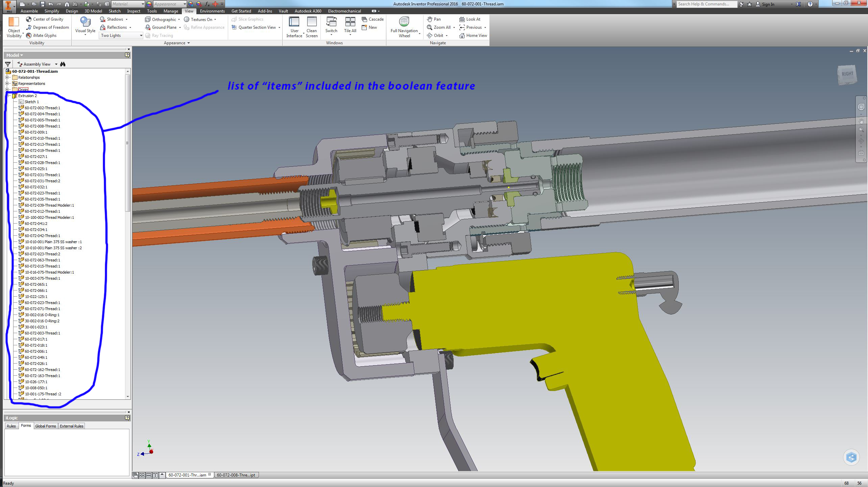868x487 pixels.
Task: Click the Look At tool
Action: [x=470, y=19]
